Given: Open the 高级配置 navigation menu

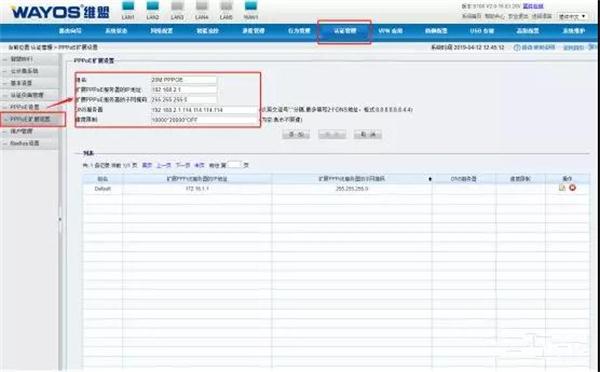Looking at the screenshot, I should [528, 31].
